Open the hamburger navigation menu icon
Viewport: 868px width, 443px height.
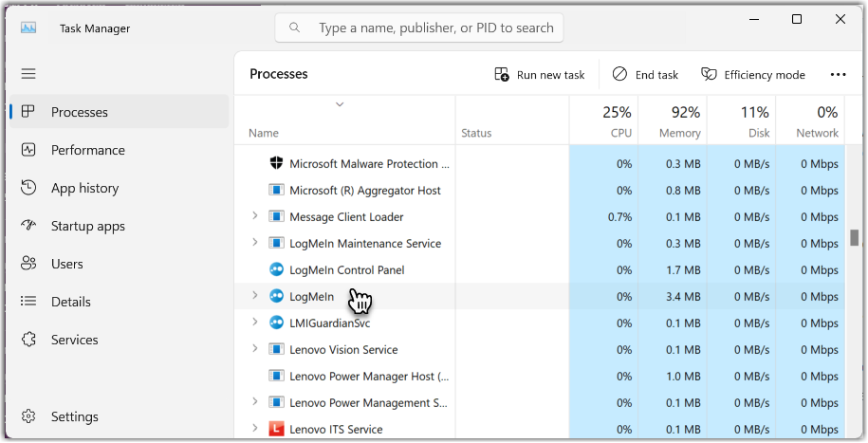pyautogui.click(x=28, y=74)
